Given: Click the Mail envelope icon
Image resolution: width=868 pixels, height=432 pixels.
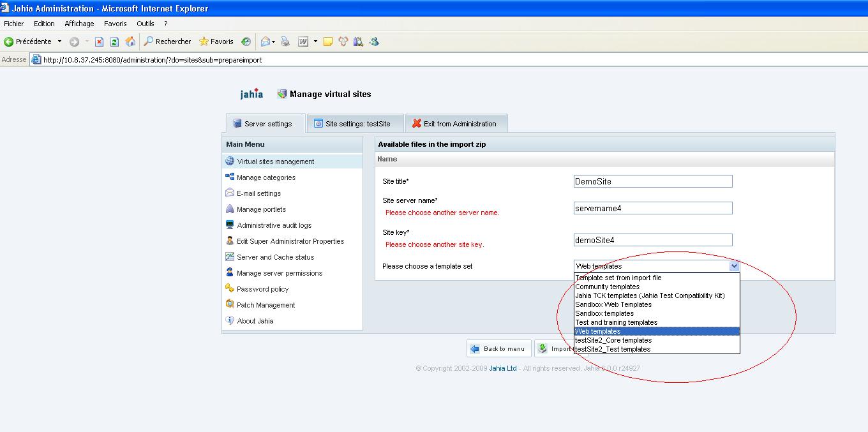Looking at the screenshot, I should (265, 41).
